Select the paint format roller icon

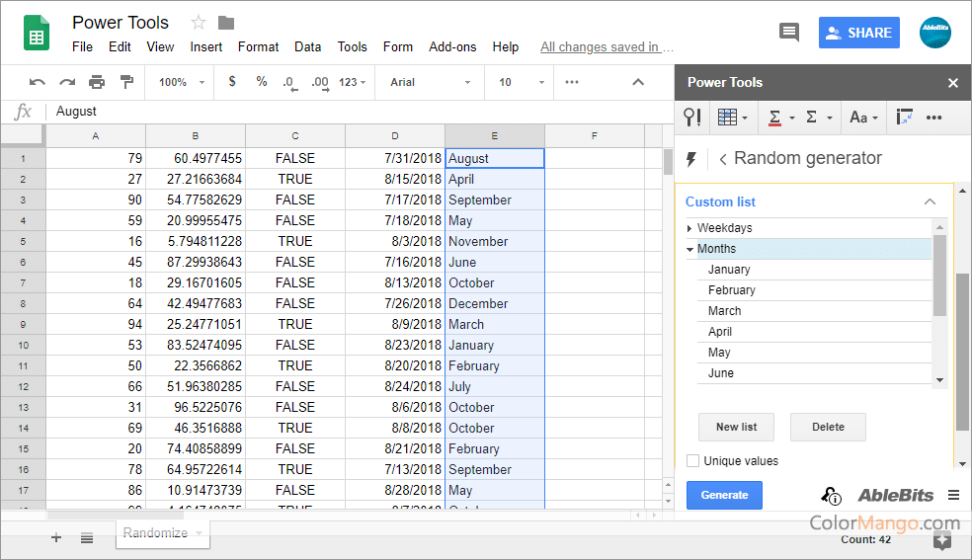(x=126, y=82)
